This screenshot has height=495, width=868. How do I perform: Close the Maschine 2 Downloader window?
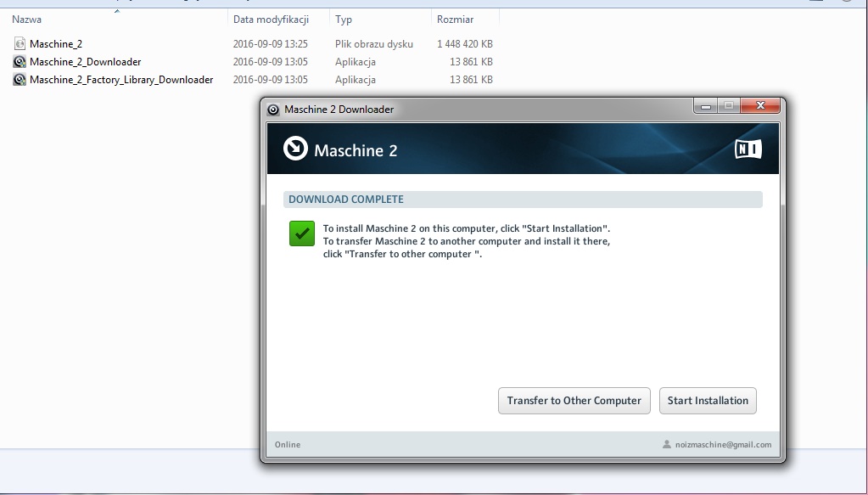pyautogui.click(x=760, y=106)
